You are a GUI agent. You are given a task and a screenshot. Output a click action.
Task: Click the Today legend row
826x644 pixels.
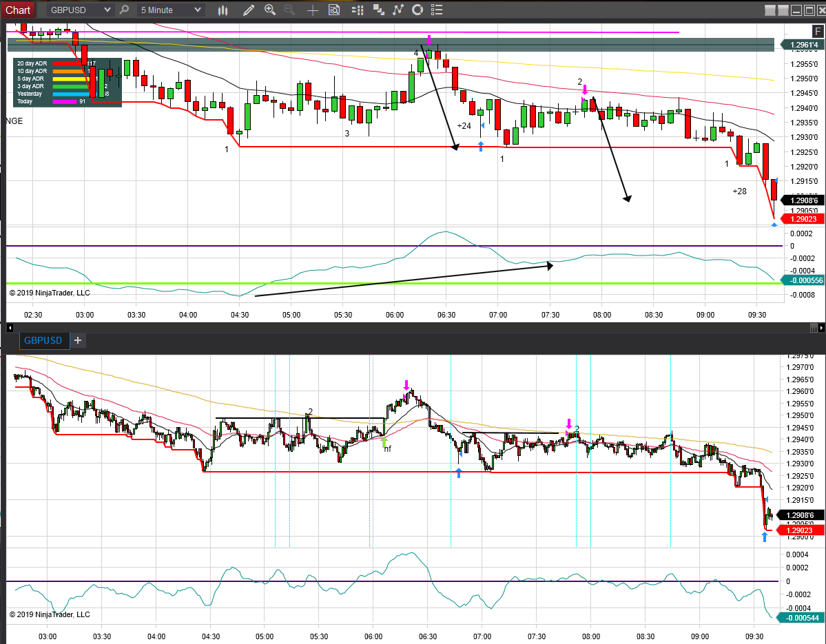tap(51, 101)
